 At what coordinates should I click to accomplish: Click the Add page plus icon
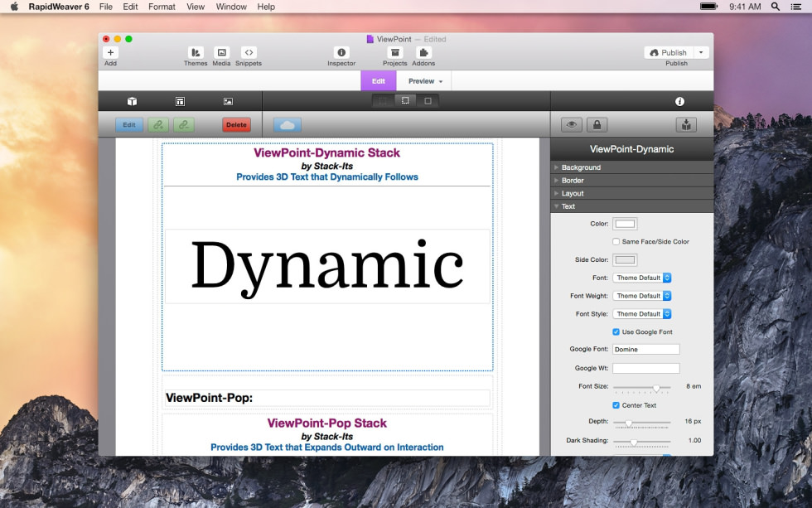(110, 53)
